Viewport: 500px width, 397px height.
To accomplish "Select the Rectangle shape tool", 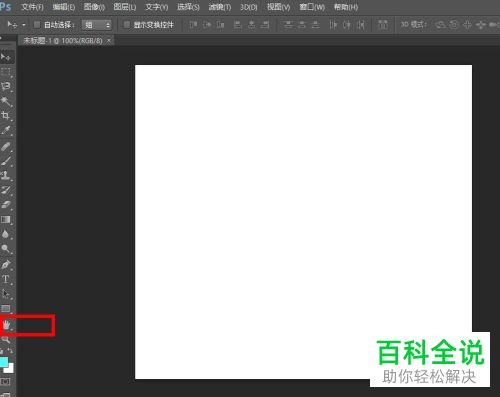I will coord(6,309).
